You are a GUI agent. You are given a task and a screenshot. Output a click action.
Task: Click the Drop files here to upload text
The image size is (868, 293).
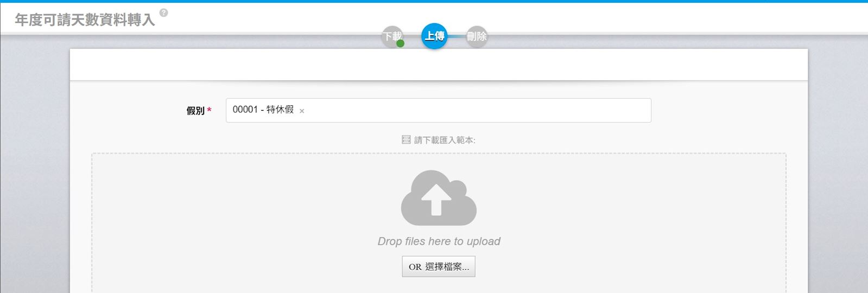click(439, 241)
